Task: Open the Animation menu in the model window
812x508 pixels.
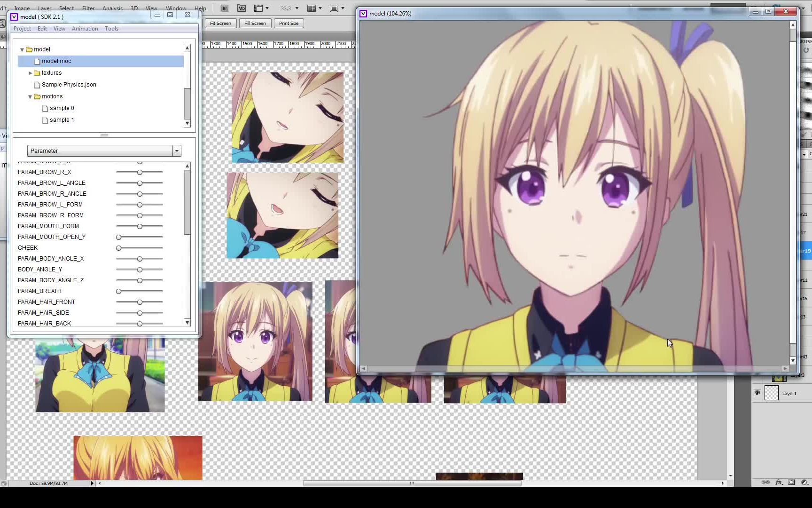Action: click(x=85, y=29)
